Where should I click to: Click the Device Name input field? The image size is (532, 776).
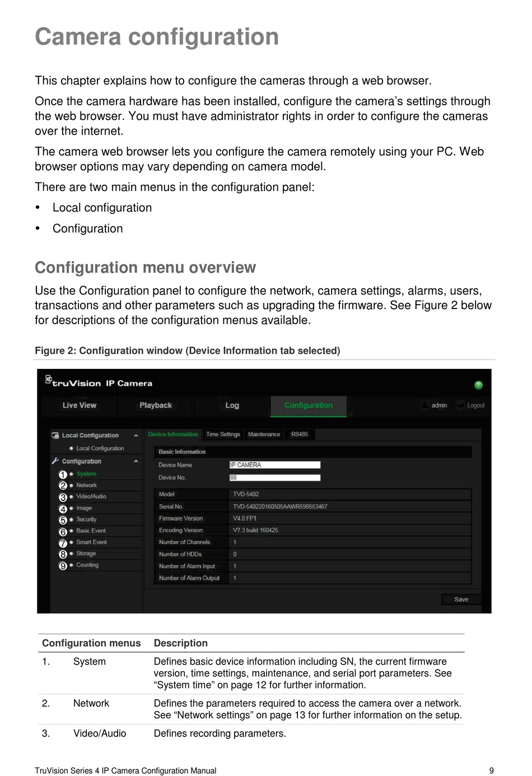point(274,465)
